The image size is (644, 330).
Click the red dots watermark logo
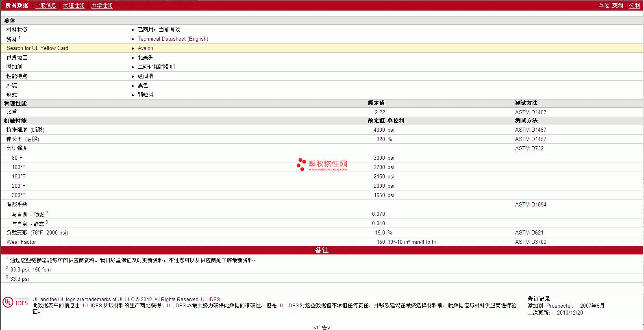click(301, 164)
